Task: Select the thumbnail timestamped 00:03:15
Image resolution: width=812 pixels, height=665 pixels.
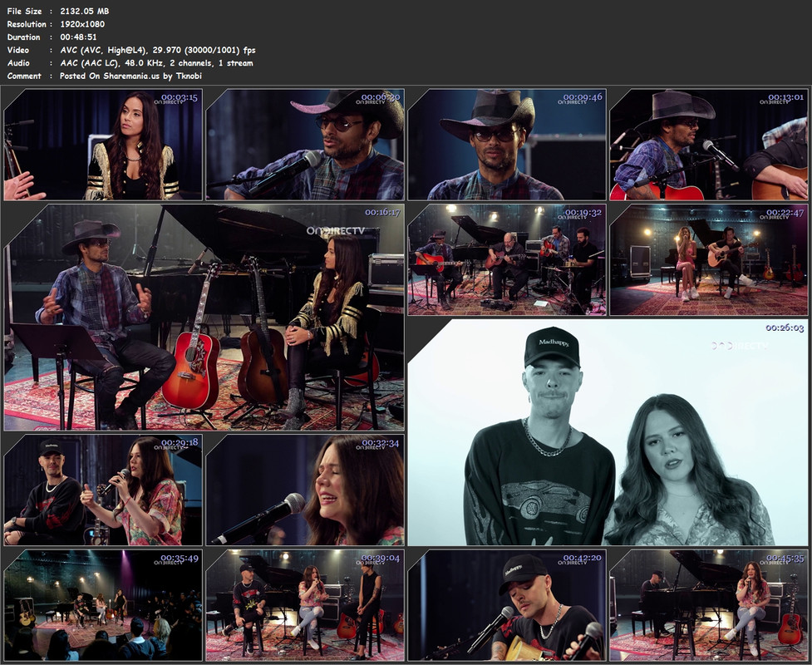Action: click(103, 145)
